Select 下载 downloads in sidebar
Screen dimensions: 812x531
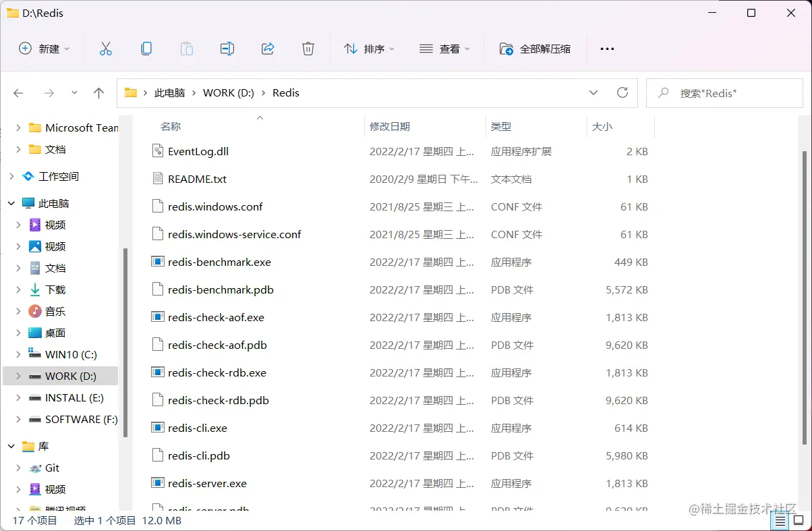[x=55, y=289]
